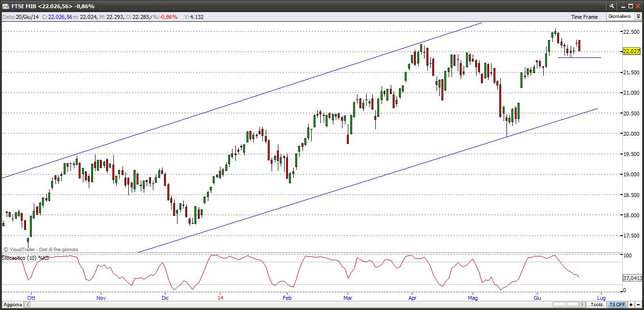The width and height of the screenshot is (644, 310).
Task: Open the Time Frame dropdown arrow
Action: pos(638,16)
